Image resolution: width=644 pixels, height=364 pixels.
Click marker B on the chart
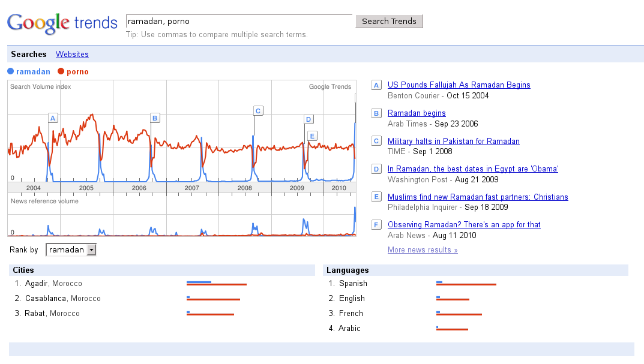point(155,118)
